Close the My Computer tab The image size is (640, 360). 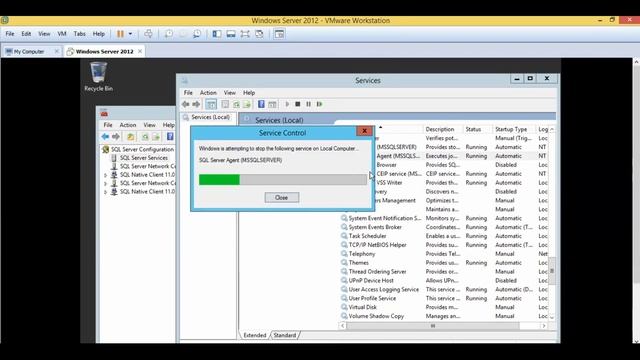point(57,51)
